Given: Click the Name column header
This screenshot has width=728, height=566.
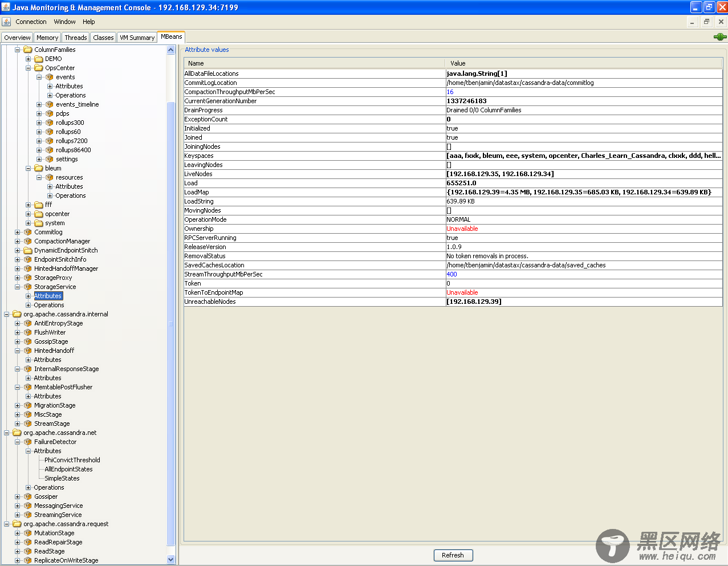Looking at the screenshot, I should [x=314, y=63].
